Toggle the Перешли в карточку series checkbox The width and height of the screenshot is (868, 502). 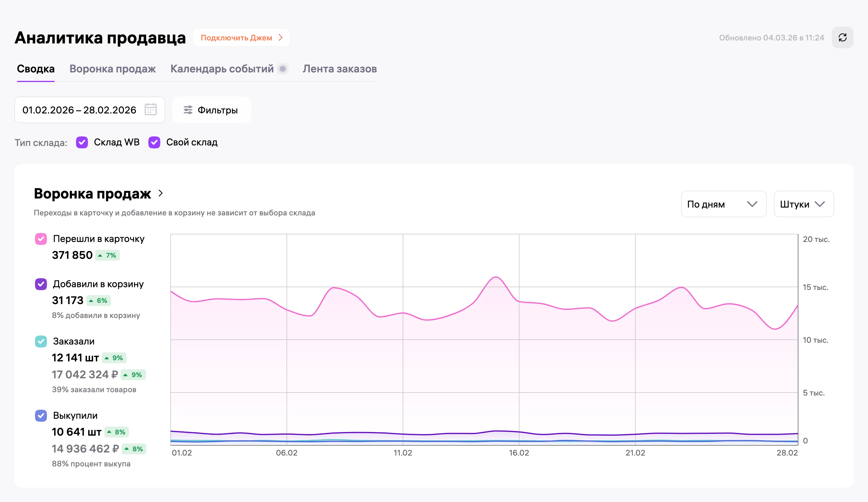[41, 239]
